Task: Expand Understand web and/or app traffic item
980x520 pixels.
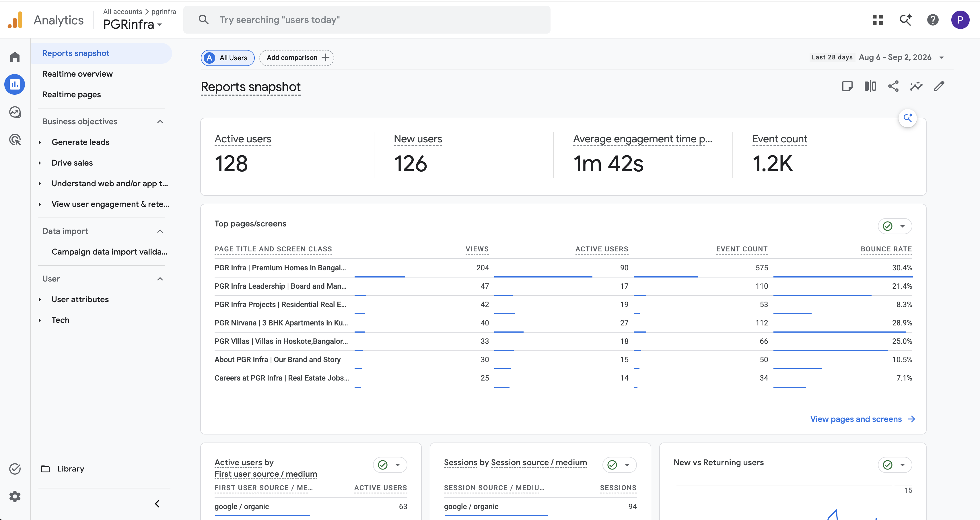Action: tap(40, 183)
